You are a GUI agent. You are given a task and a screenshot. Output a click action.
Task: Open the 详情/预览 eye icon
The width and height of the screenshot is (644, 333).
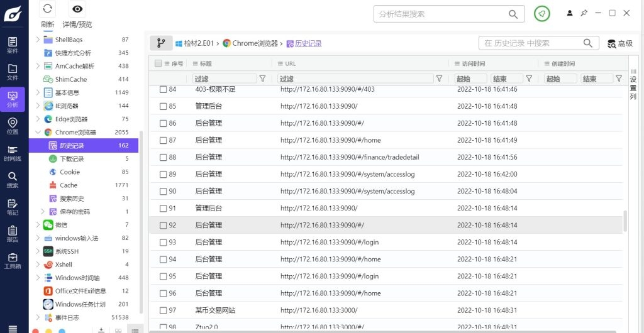(x=77, y=9)
